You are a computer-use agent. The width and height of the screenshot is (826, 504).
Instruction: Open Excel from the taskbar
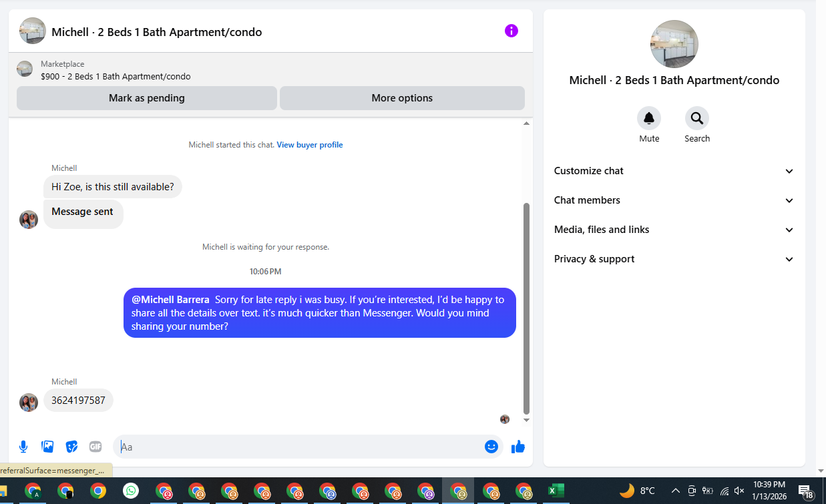tap(556, 491)
